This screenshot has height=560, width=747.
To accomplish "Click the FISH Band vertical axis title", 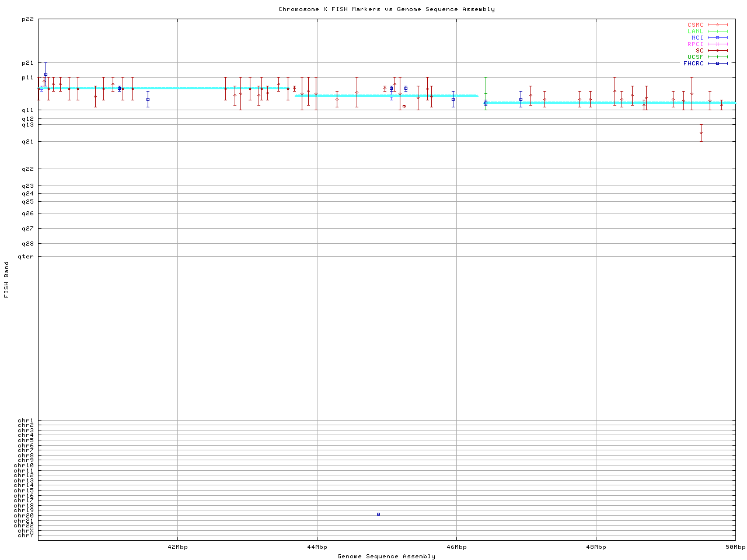I will [x=6, y=279].
